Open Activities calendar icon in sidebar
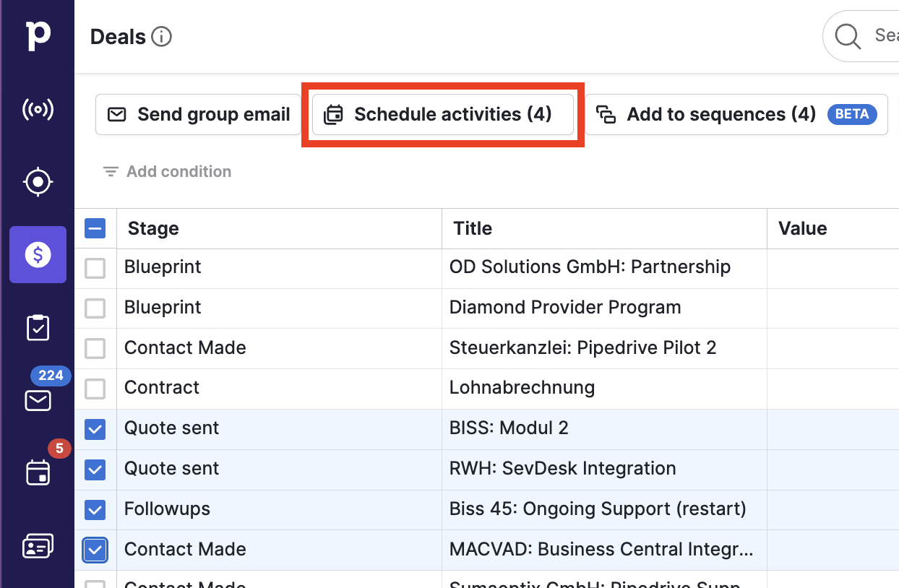This screenshot has height=588, width=899. tap(38, 473)
